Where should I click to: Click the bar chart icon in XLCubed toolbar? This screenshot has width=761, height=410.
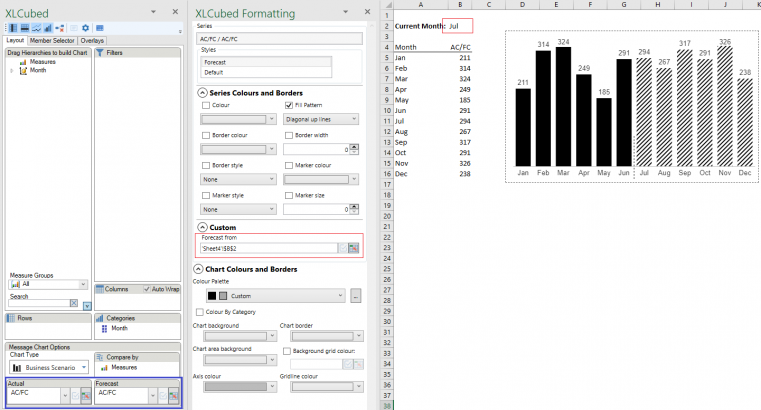(48, 28)
